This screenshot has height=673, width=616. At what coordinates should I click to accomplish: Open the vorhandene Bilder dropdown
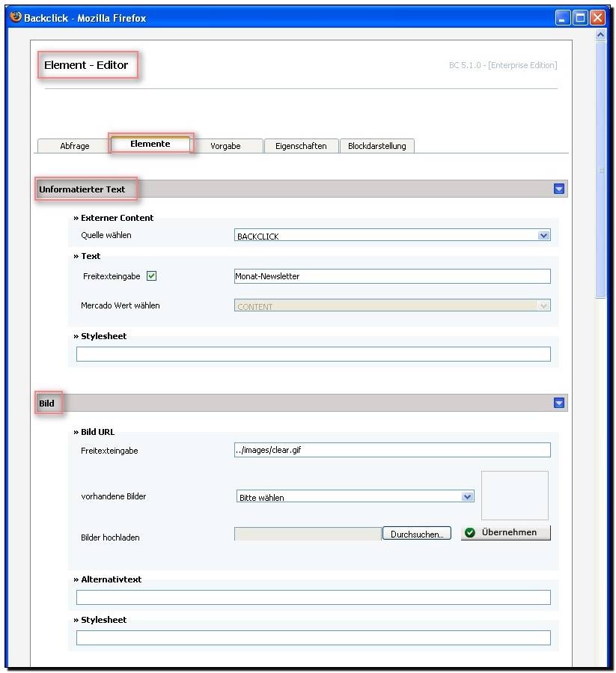click(467, 497)
